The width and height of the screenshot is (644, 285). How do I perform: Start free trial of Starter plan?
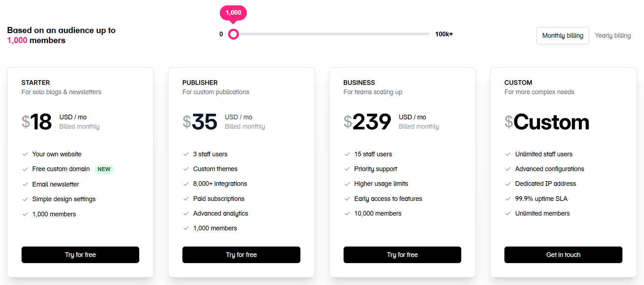point(80,255)
